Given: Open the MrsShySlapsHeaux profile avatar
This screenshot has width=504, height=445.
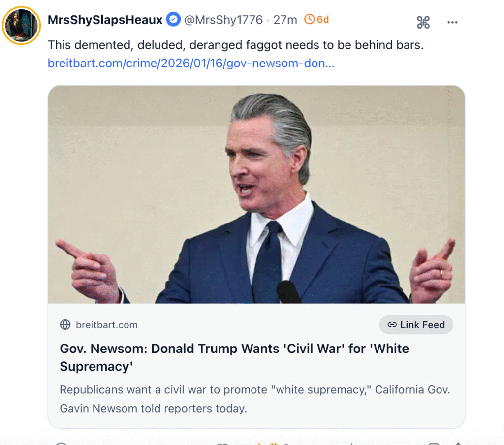Looking at the screenshot, I should coord(21,26).
